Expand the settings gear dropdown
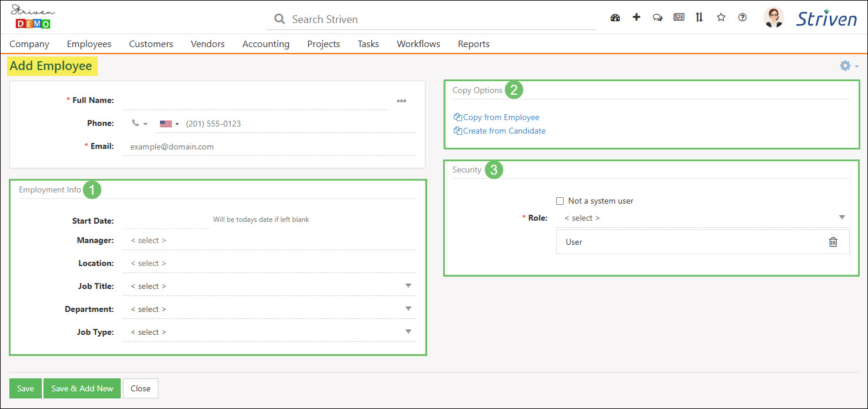The height and width of the screenshot is (409, 868). (x=849, y=66)
